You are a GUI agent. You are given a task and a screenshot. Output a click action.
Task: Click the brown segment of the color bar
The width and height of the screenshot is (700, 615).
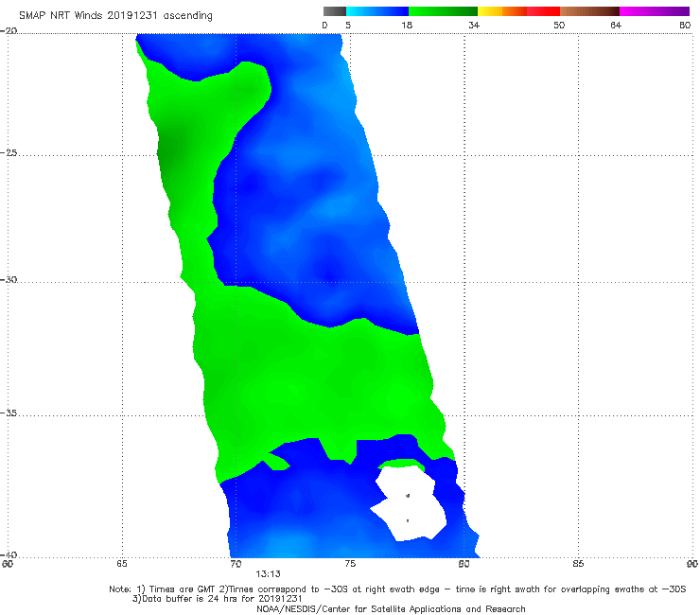click(589, 11)
